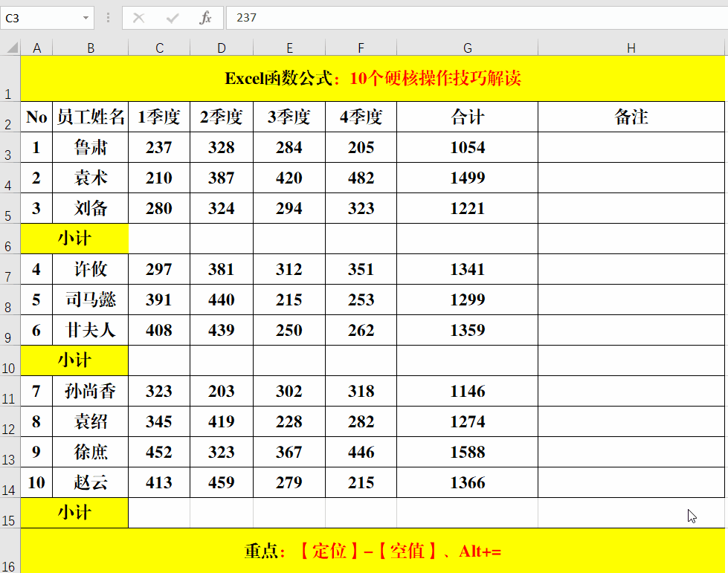Click the Enter checkmark icon on formula bar
This screenshot has height=573, width=728.
[173, 18]
